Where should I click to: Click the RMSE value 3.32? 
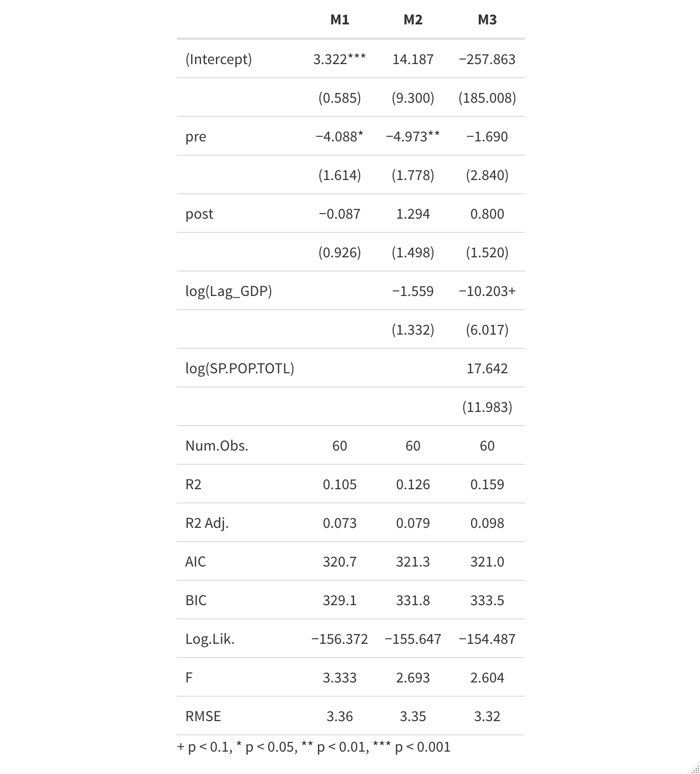487,717
